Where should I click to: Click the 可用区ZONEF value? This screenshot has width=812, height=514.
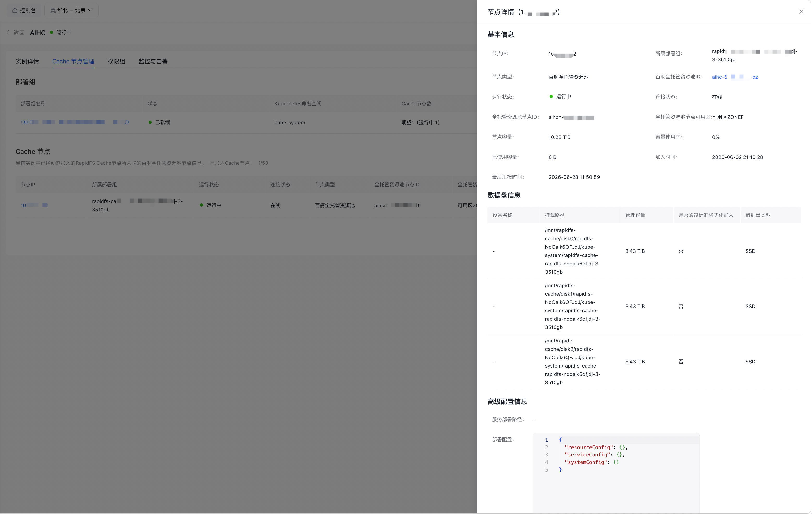pos(728,117)
